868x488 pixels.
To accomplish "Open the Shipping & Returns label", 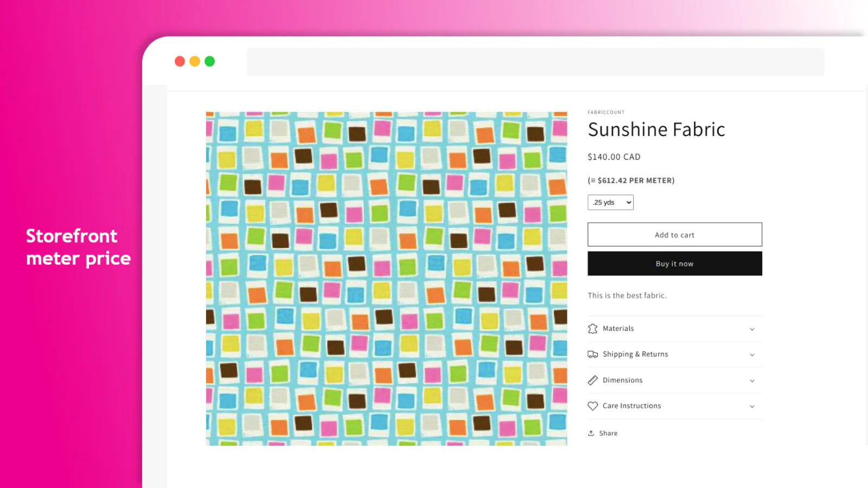I will pos(635,354).
